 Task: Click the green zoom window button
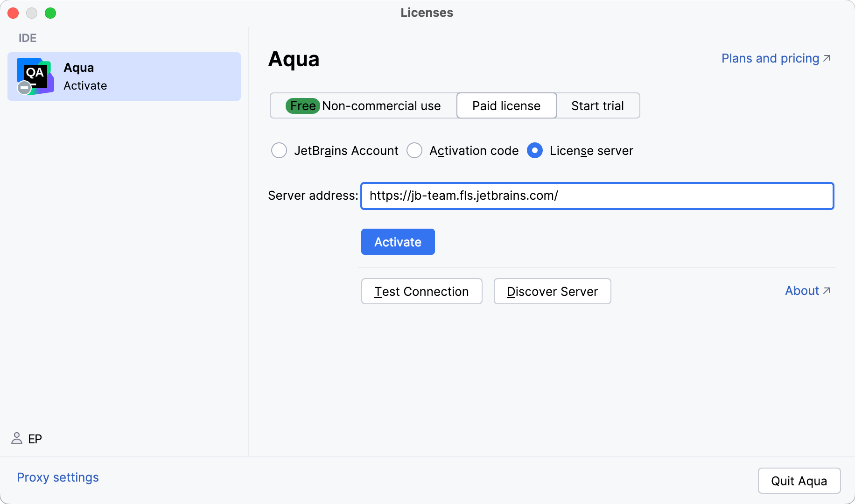click(50, 13)
